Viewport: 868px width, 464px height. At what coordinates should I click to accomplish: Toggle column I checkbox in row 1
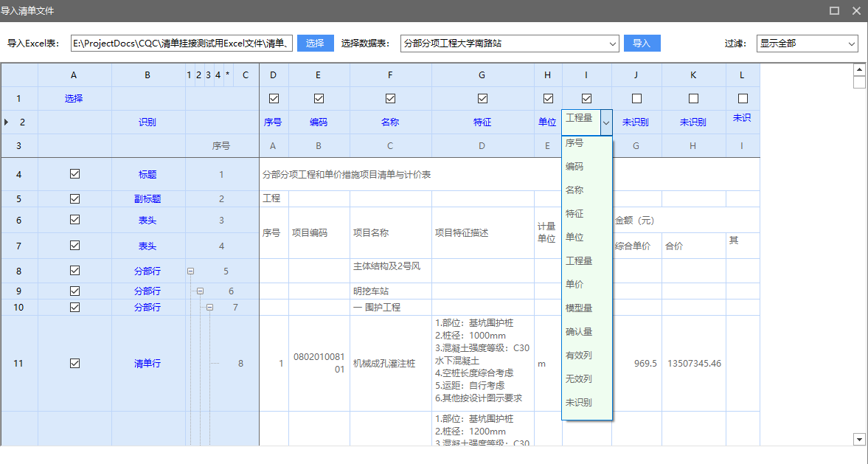(587, 99)
